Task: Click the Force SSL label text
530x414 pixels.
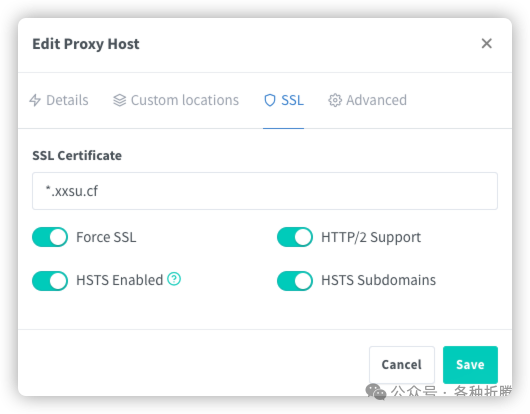Action: tap(106, 237)
